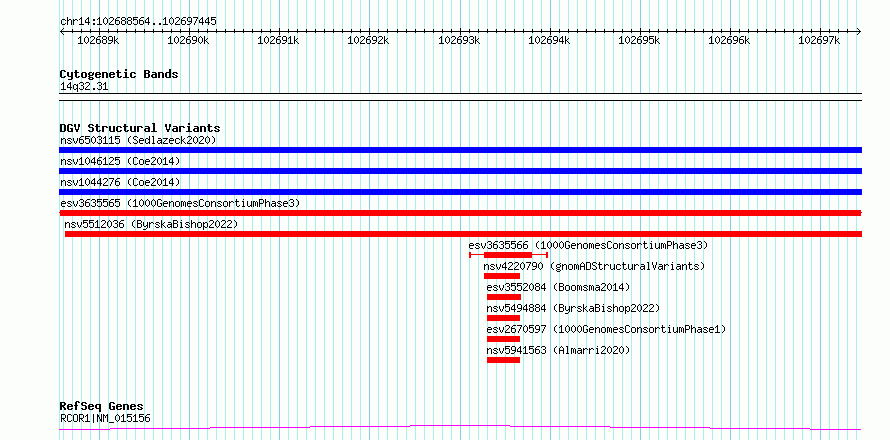This screenshot has height=440, width=890.
Task: Select the red bar under nsv4220790
Action: tap(502, 276)
